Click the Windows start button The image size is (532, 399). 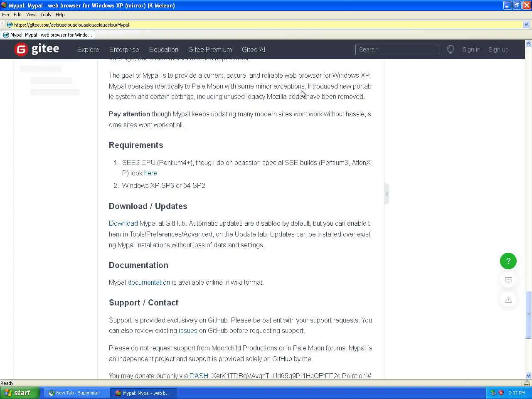coord(20,393)
